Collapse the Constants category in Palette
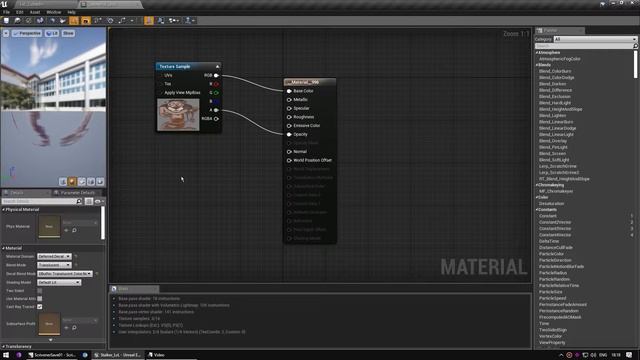640x360 pixels. coord(537,210)
